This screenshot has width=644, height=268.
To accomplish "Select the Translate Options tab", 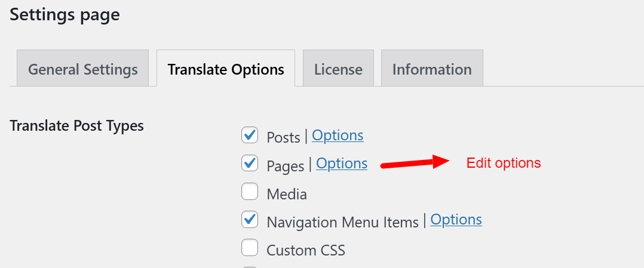I will click(226, 68).
